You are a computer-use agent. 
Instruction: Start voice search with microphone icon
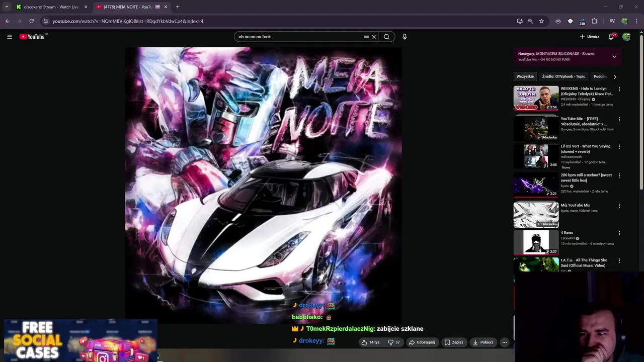405,37
